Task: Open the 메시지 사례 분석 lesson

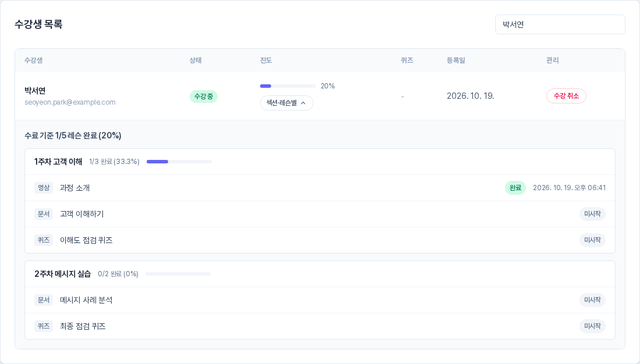Action: (x=320, y=300)
